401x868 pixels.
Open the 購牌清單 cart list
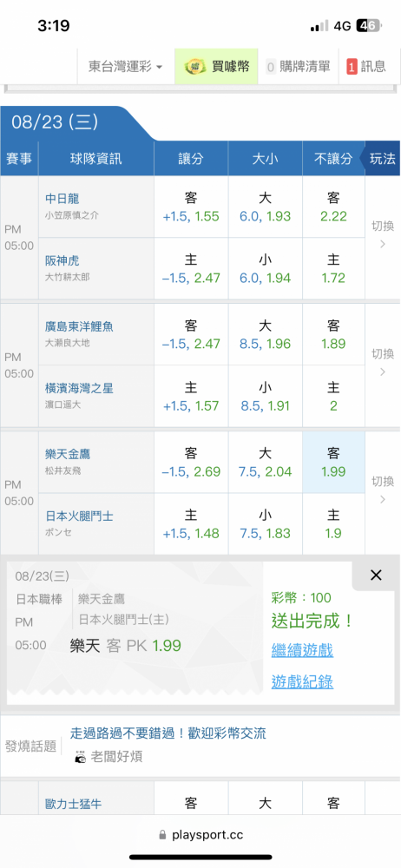(x=298, y=67)
